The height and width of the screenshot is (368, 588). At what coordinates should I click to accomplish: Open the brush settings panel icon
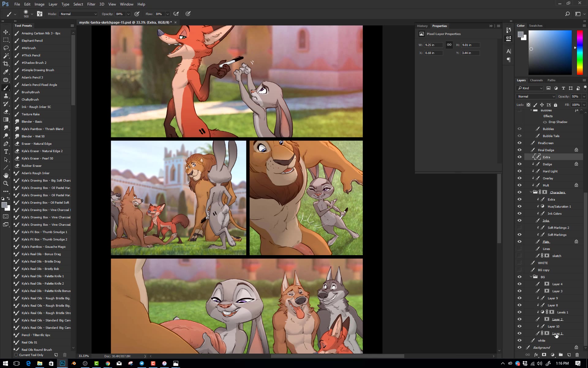(40, 14)
